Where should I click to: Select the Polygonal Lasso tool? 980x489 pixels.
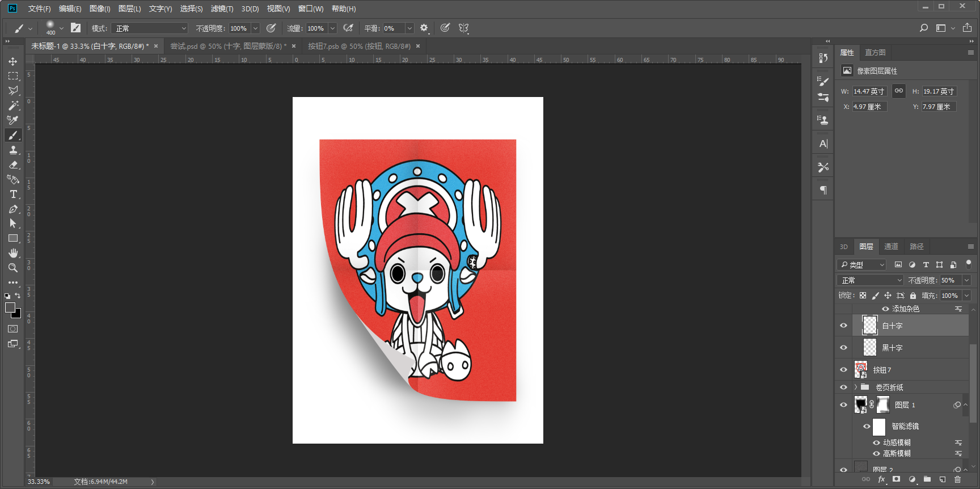tap(13, 91)
